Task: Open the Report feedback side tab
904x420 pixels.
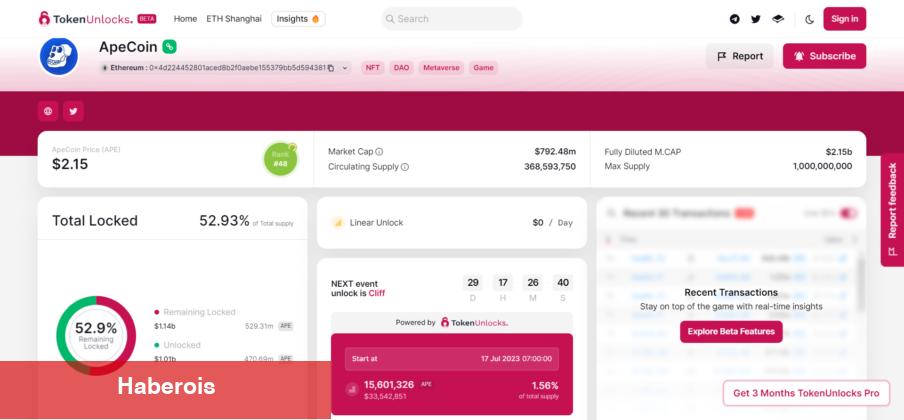Action: click(892, 209)
